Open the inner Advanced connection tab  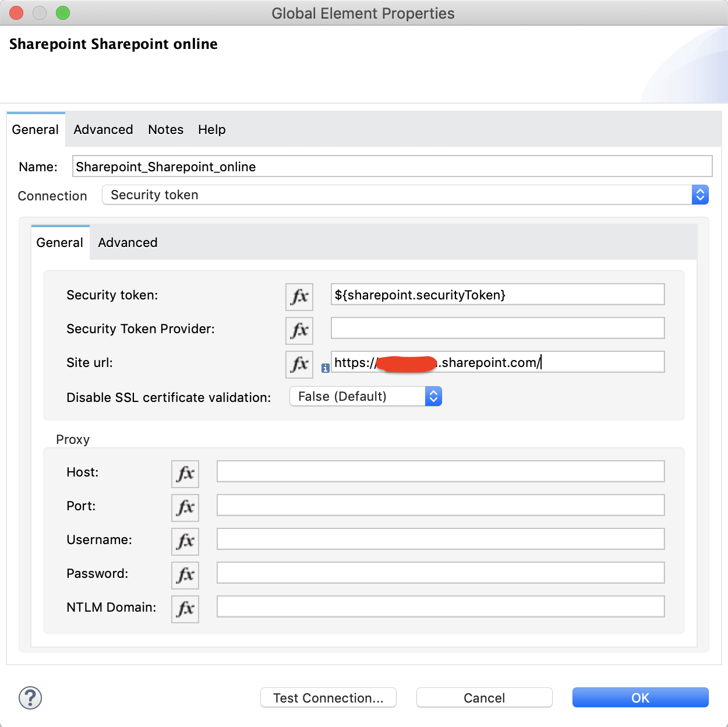(x=127, y=242)
